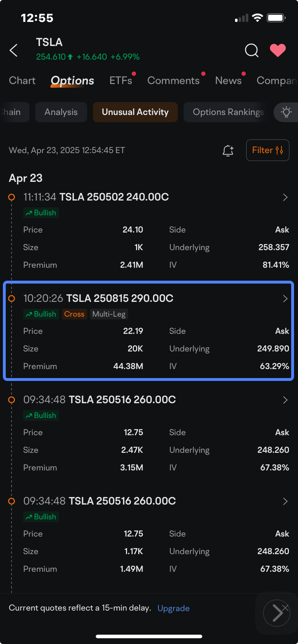Select the Analysis sub-tab
Viewport: 298px width, 644px height.
coord(61,112)
